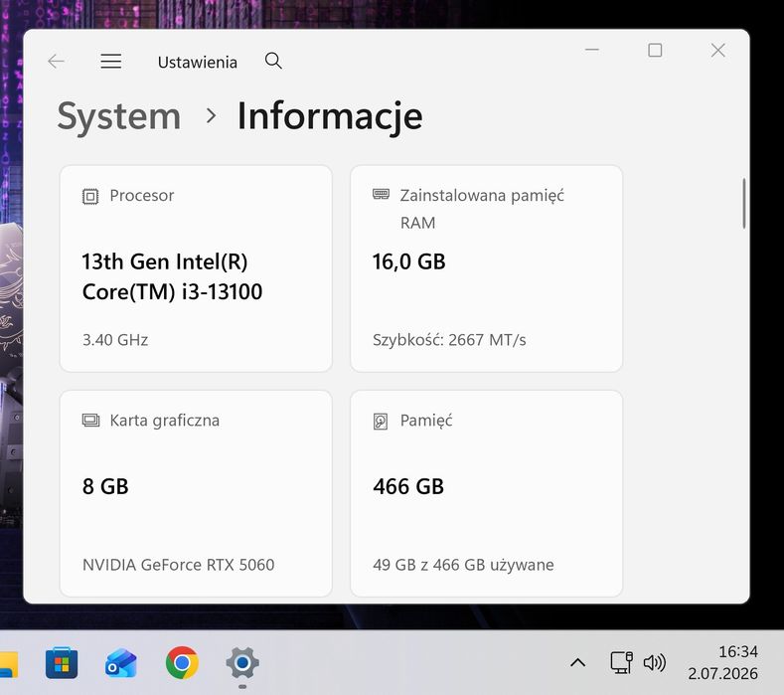Select the NVIDIA GeForce RTX 5060 text

178,565
